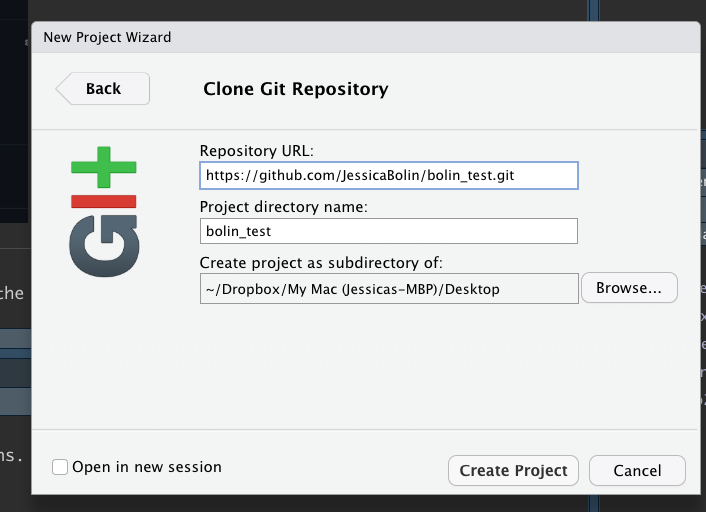Viewport: 706px width, 512px height.
Task: Click the 'Project directory name:' label
Action: pyautogui.click(x=284, y=207)
